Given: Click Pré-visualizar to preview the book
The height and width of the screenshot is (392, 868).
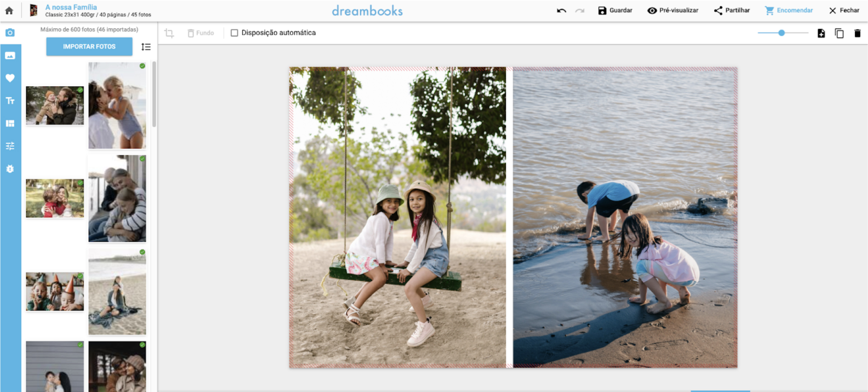Looking at the screenshot, I should [x=672, y=10].
